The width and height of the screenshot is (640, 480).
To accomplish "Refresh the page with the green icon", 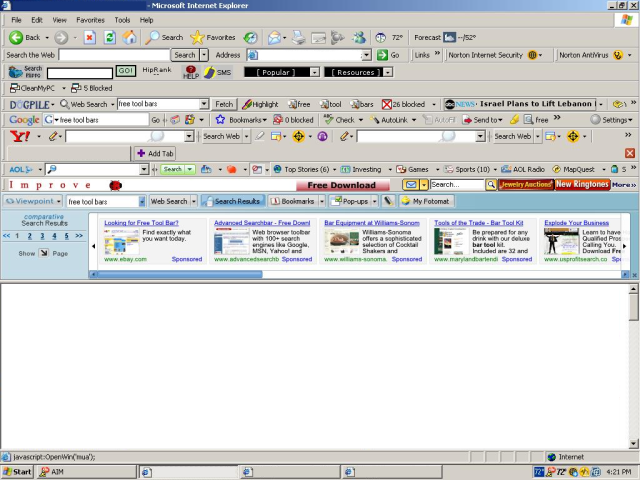I will tap(109, 38).
